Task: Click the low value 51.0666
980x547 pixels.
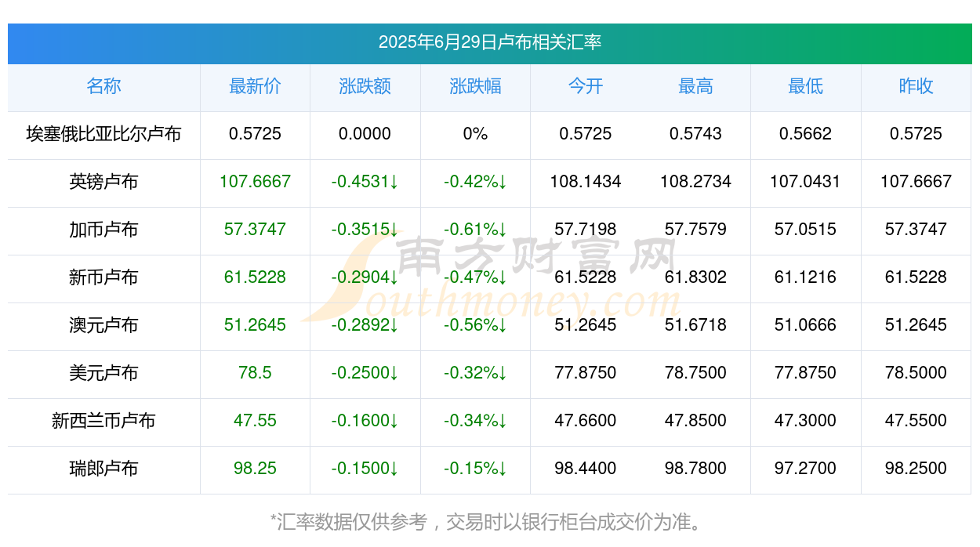Action: pyautogui.click(x=806, y=325)
